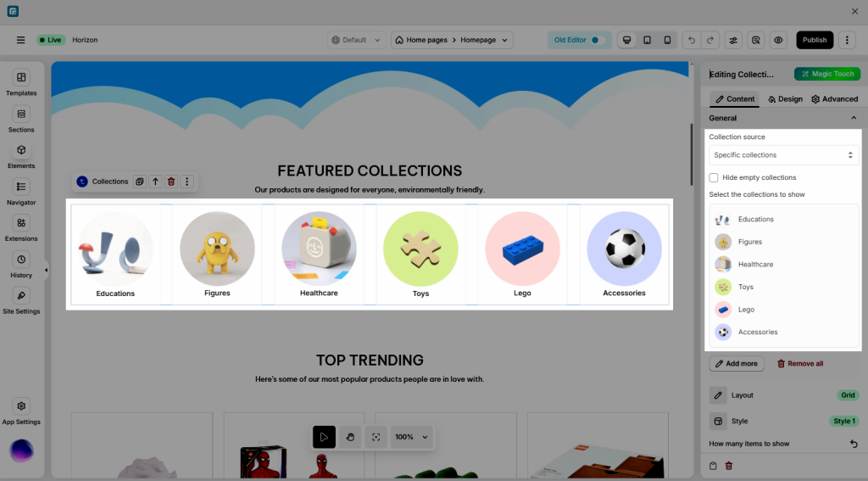Open the Navigator panel
The image size is (868, 481).
21,192
